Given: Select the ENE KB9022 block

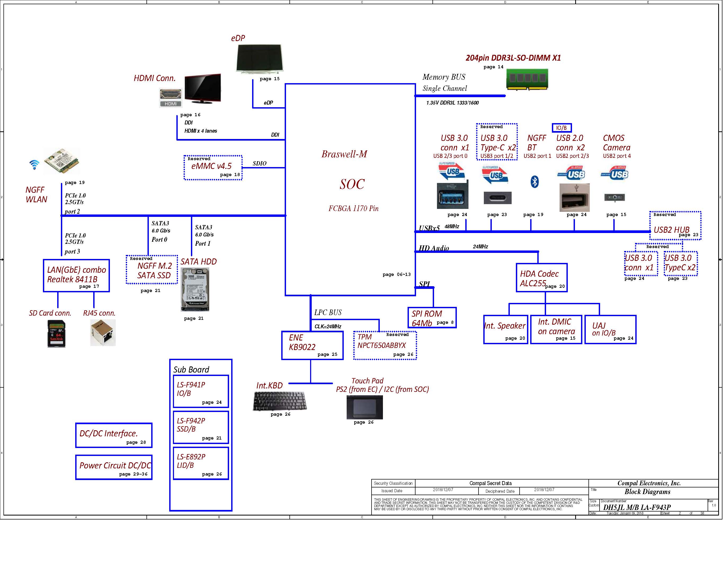Looking at the screenshot, I should pyautogui.click(x=312, y=345).
